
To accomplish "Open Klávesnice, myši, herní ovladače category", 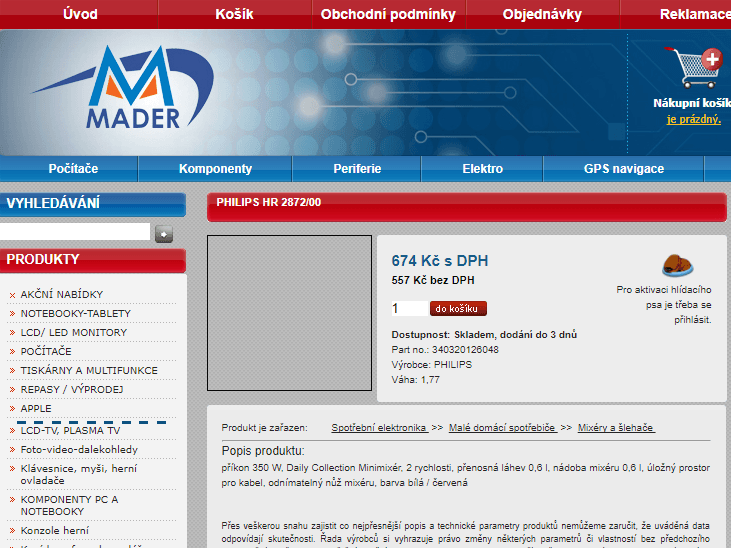I will coord(79,474).
